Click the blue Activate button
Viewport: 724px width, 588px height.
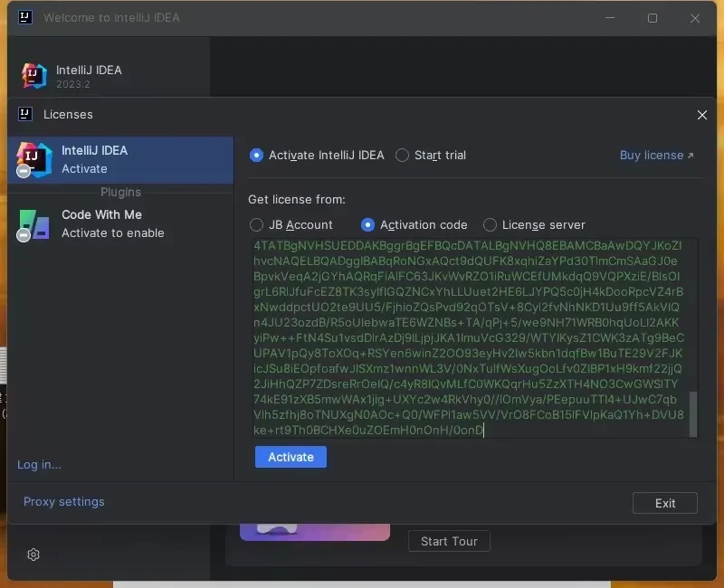click(291, 457)
